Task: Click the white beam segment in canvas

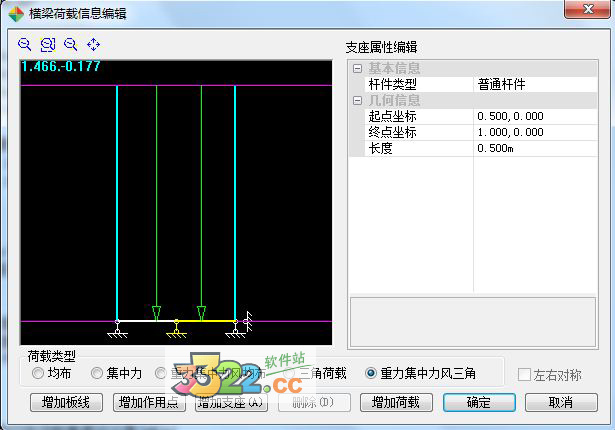Action: tap(147, 321)
